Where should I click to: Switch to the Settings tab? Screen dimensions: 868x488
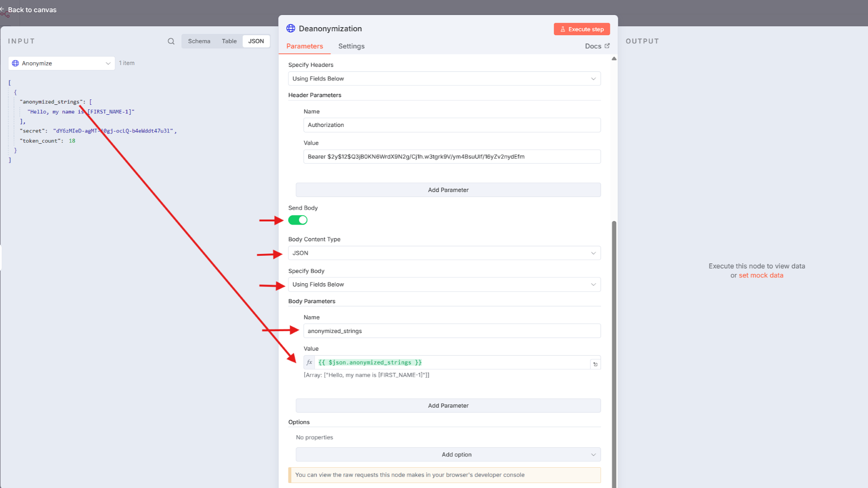click(x=351, y=46)
